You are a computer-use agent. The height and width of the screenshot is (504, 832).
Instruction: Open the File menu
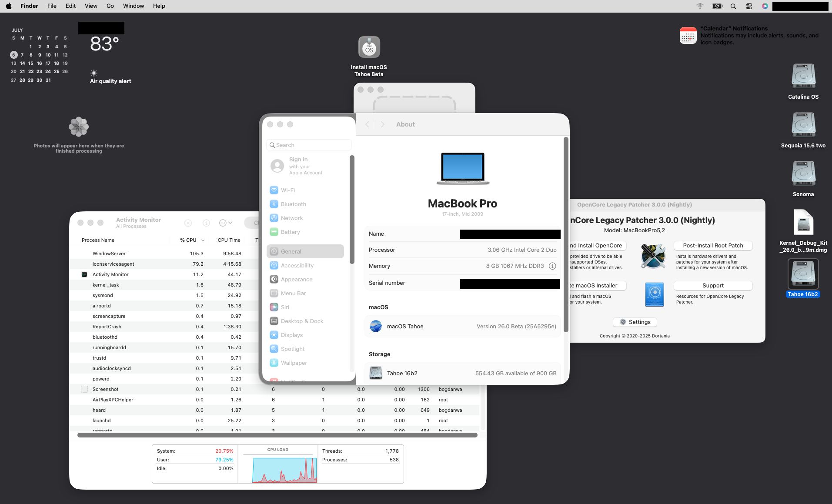click(52, 6)
